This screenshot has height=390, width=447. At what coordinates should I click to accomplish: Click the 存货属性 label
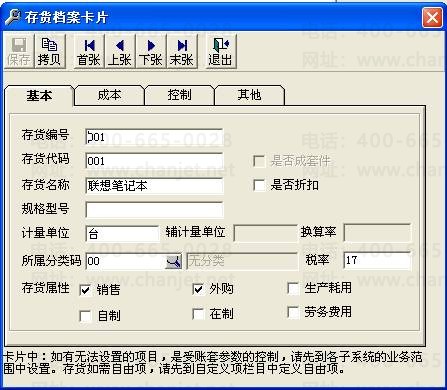pyautogui.click(x=45, y=288)
